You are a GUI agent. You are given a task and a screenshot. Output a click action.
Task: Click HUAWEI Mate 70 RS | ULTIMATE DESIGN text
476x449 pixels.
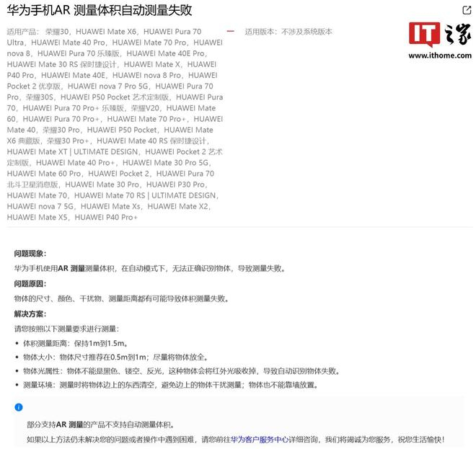[145, 195]
